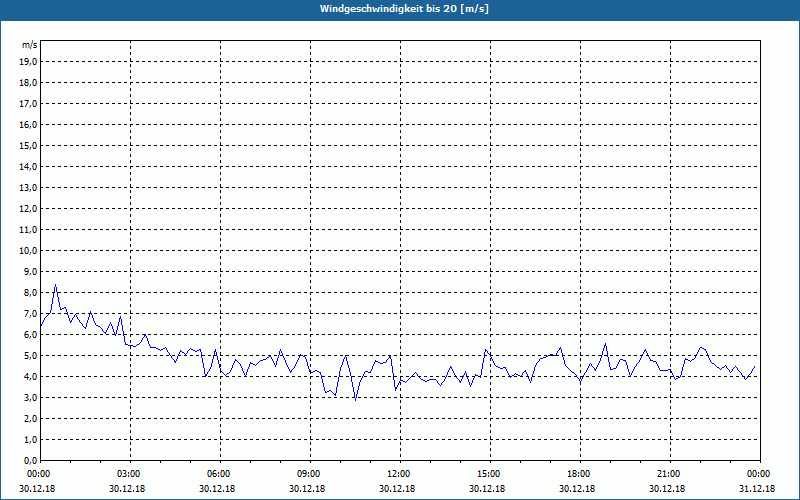Select the '31.12.18' date label
Image resolution: width=800 pixels, height=500 pixels.
[757, 489]
